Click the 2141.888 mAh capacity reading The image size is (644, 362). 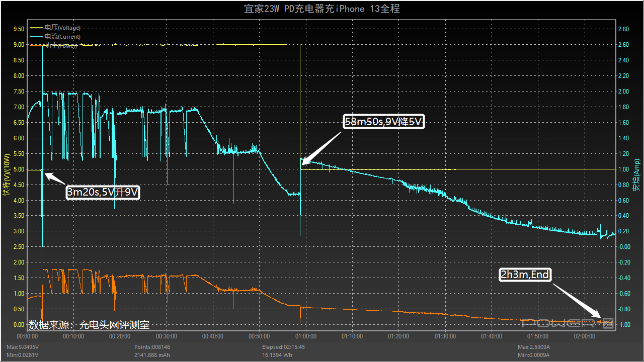point(153,355)
